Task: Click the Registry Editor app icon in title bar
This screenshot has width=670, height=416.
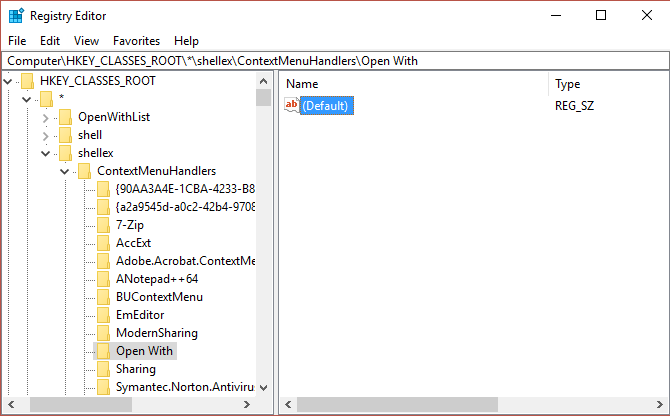Action: (16, 15)
